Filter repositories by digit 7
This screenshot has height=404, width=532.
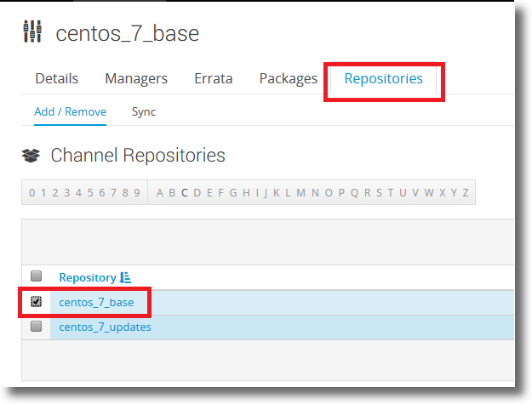coord(114,193)
